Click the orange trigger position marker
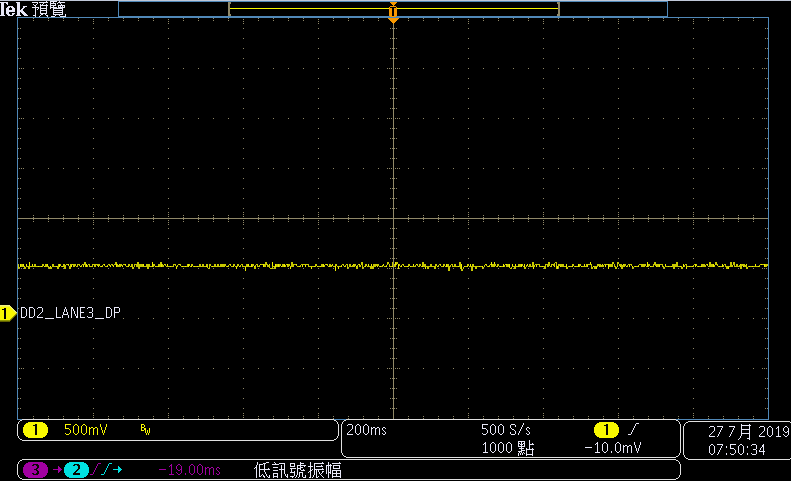791x481 pixels. click(x=393, y=12)
